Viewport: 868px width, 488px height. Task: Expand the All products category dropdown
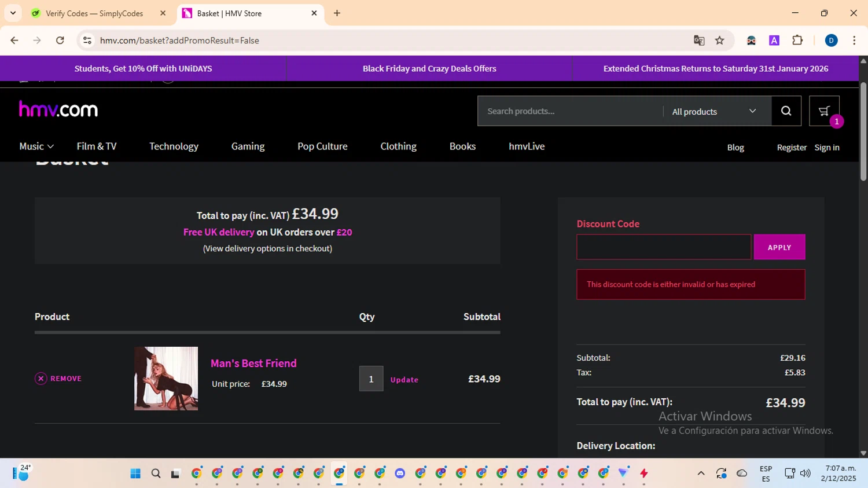point(714,112)
